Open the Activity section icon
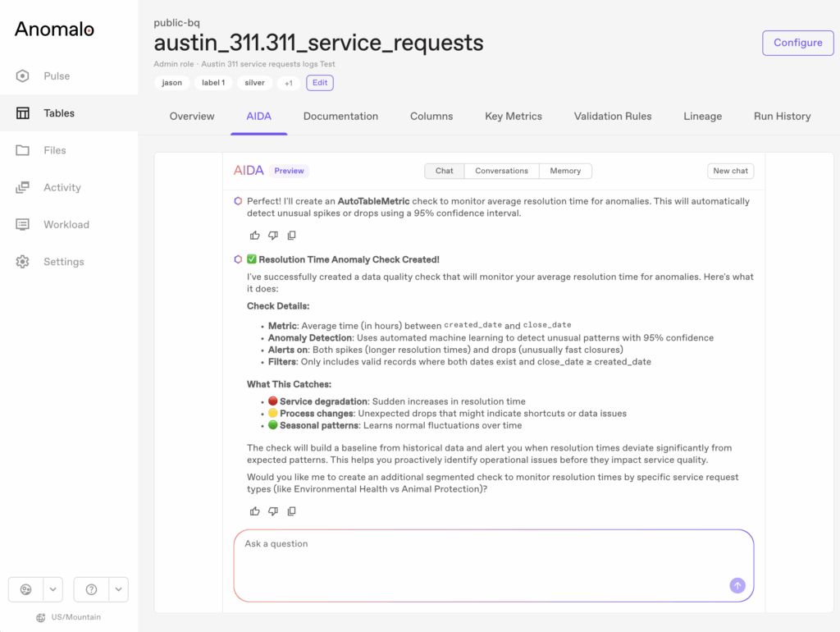 pos(23,187)
